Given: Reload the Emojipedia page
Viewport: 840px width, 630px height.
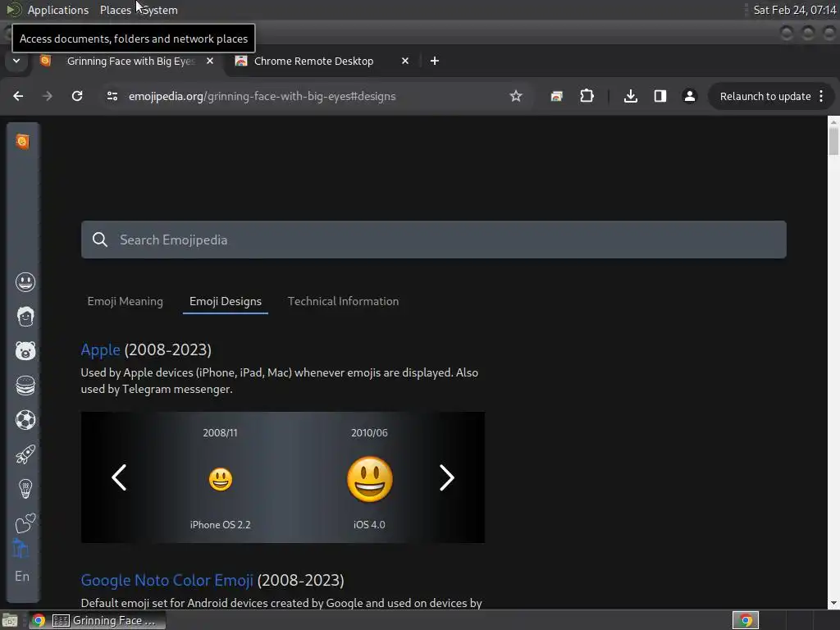Looking at the screenshot, I should pos(77,96).
